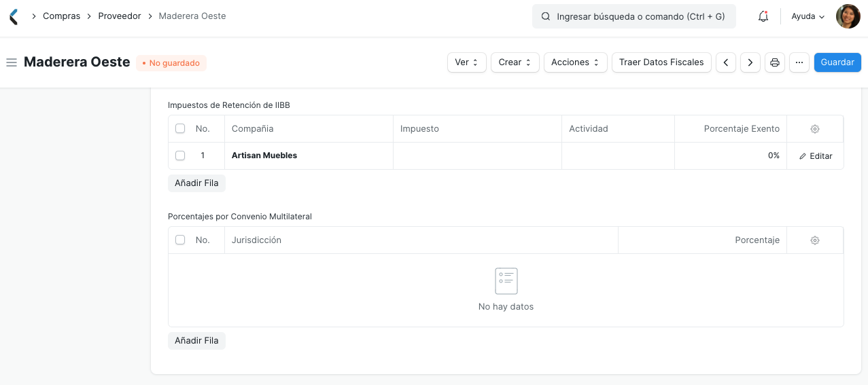
Task: Save the supplier with Guardar
Action: pyautogui.click(x=837, y=62)
